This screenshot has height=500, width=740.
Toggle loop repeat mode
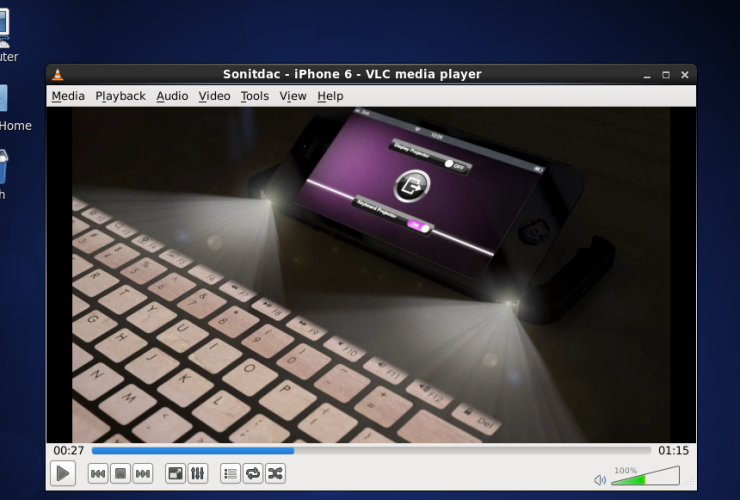point(252,473)
